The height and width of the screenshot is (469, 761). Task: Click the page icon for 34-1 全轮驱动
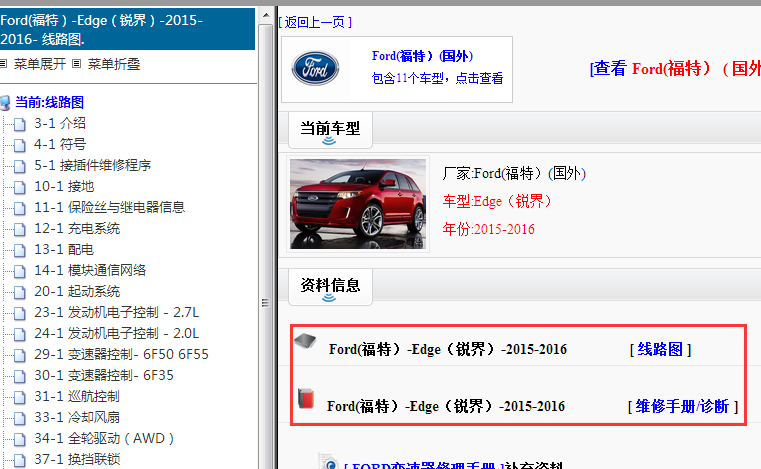point(19,440)
